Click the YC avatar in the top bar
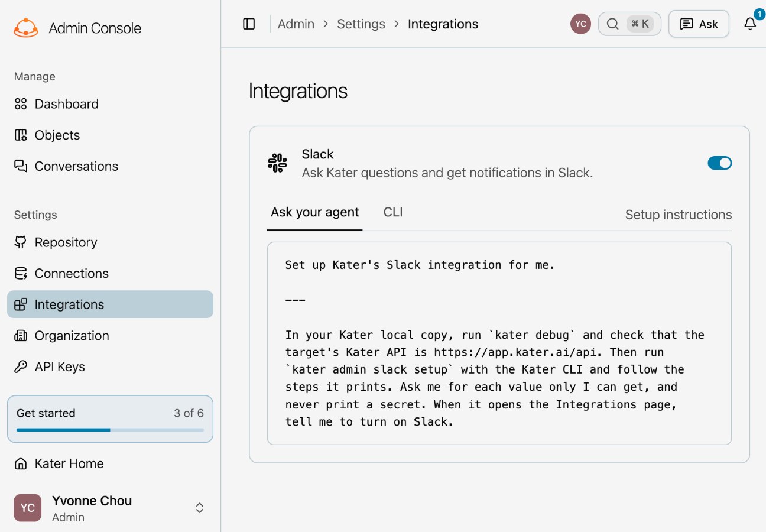 [580, 24]
